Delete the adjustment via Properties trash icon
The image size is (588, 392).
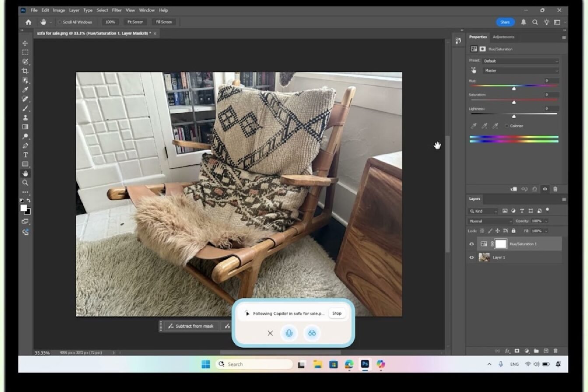click(555, 189)
